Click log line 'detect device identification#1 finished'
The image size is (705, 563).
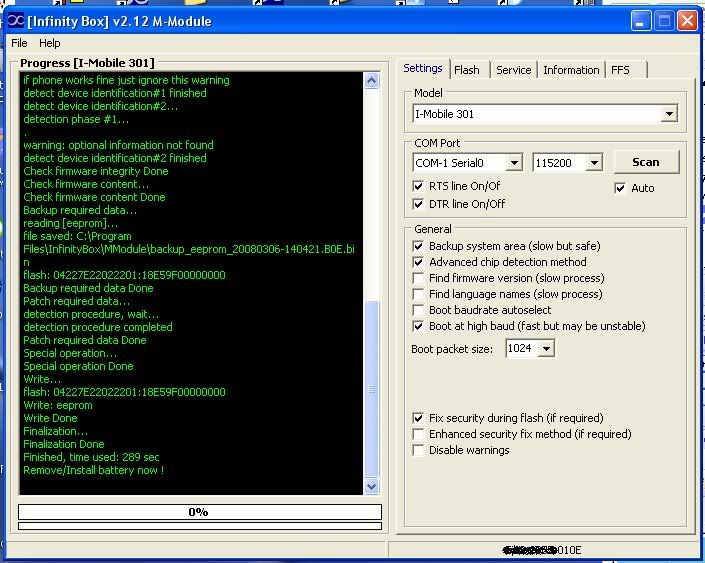point(115,93)
